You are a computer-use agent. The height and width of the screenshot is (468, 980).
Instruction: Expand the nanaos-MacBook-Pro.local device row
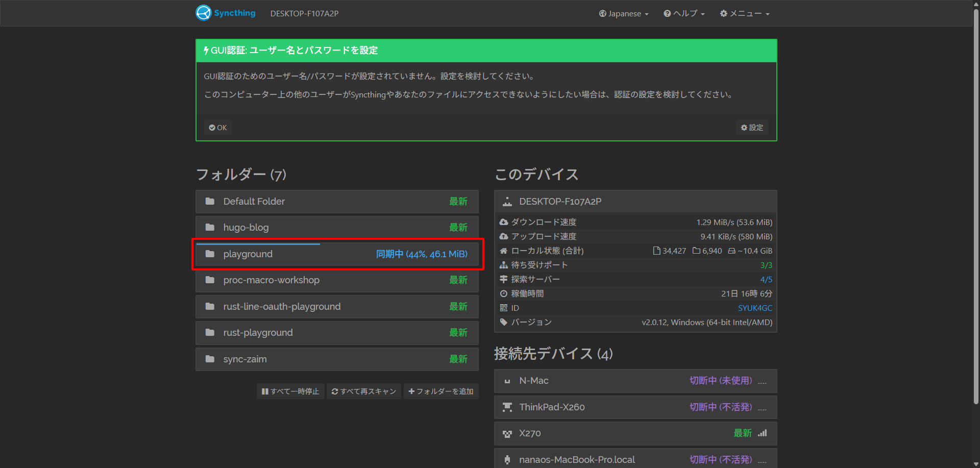[x=635, y=459]
